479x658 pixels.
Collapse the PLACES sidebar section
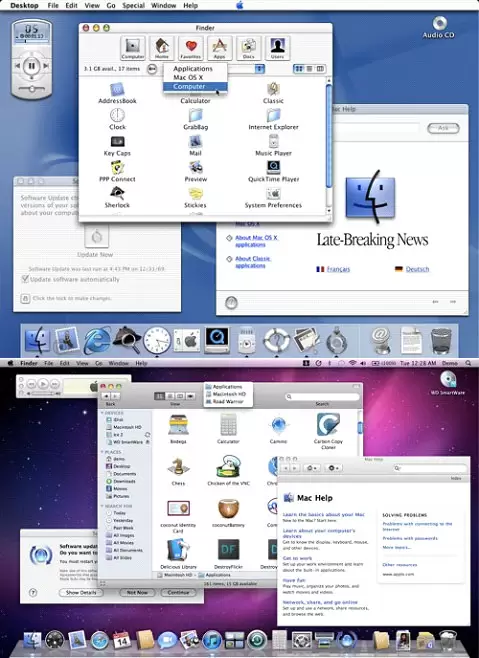pos(102,452)
